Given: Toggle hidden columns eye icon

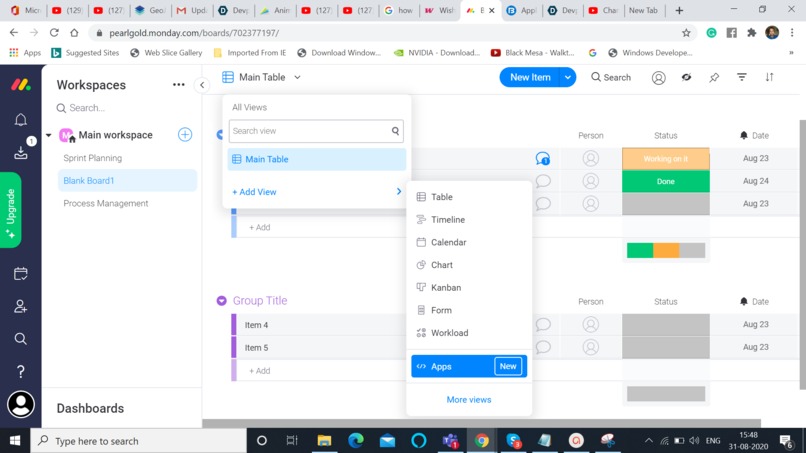Looking at the screenshot, I should tap(686, 77).
